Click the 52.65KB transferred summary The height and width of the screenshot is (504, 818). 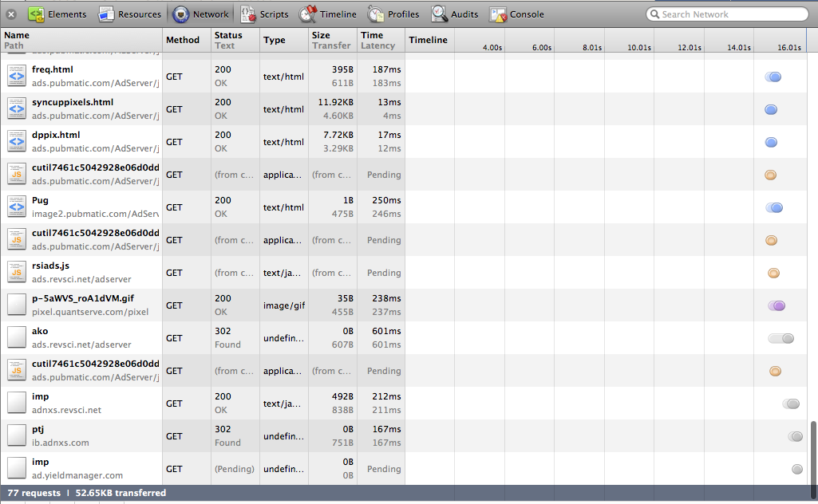tap(121, 493)
